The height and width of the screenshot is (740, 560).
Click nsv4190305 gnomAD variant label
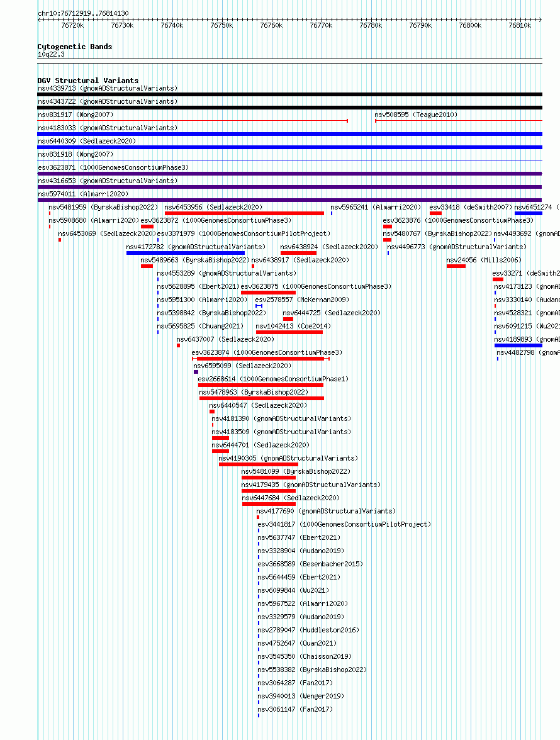(288, 458)
